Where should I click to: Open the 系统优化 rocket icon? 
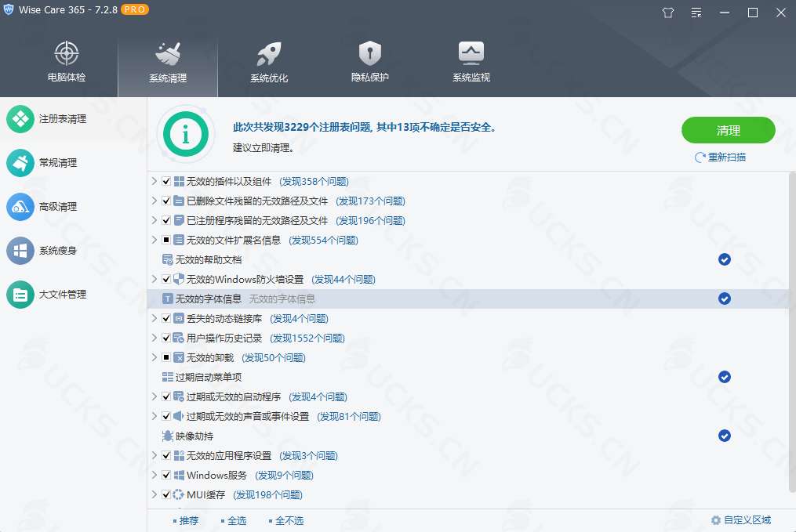(x=269, y=53)
